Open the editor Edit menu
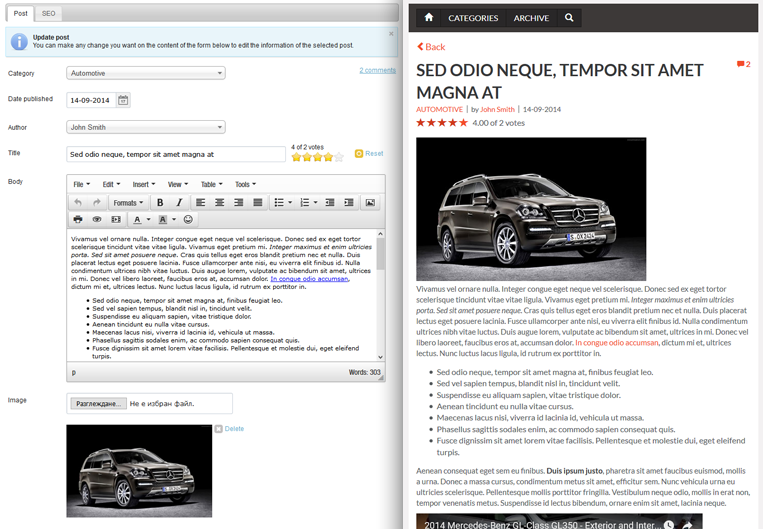 pyautogui.click(x=111, y=184)
